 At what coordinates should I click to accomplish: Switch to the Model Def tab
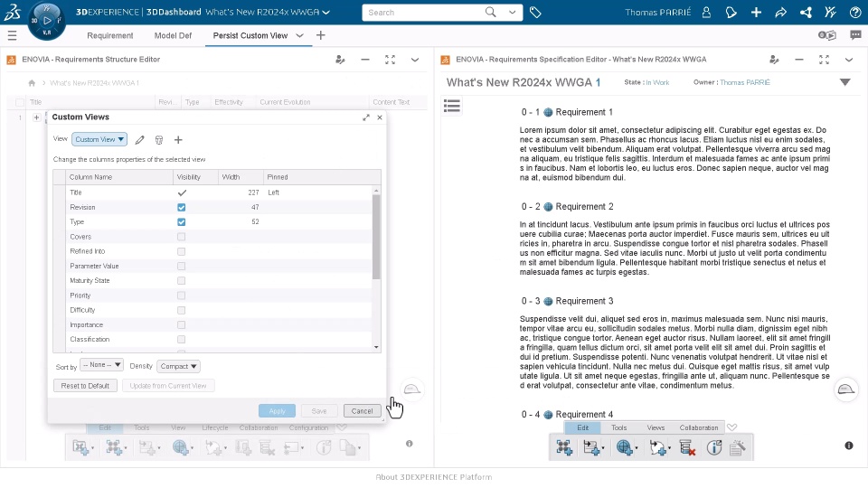(x=173, y=35)
